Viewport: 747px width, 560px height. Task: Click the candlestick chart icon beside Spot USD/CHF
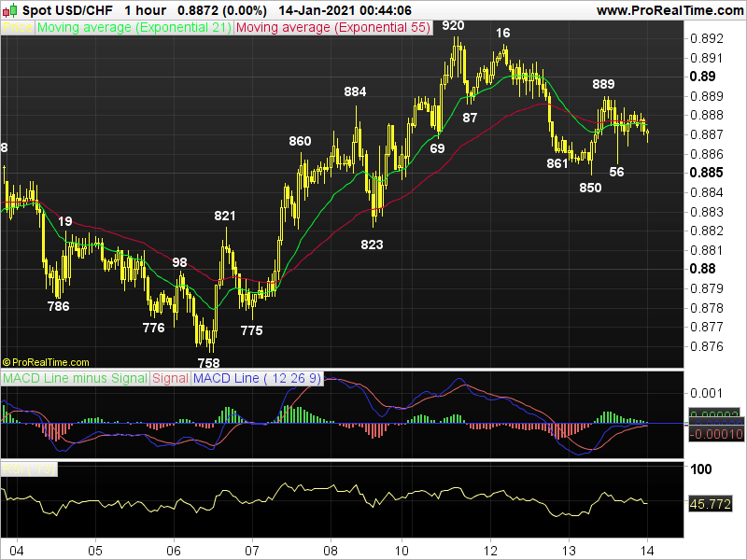click(x=11, y=10)
